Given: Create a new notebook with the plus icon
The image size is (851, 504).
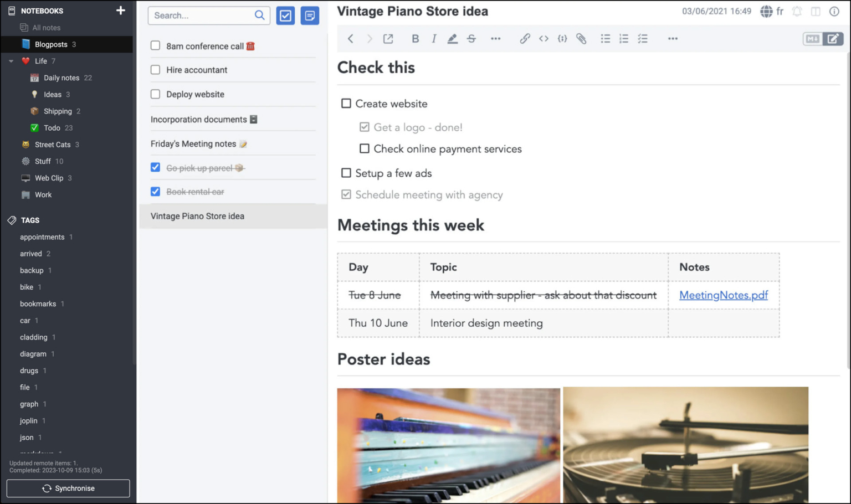Looking at the screenshot, I should point(120,10).
